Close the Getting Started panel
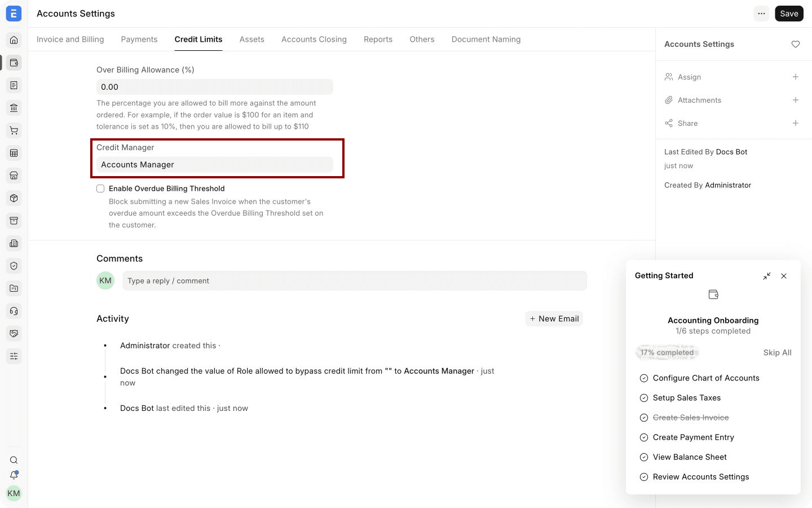This screenshot has width=812, height=508. [784, 276]
